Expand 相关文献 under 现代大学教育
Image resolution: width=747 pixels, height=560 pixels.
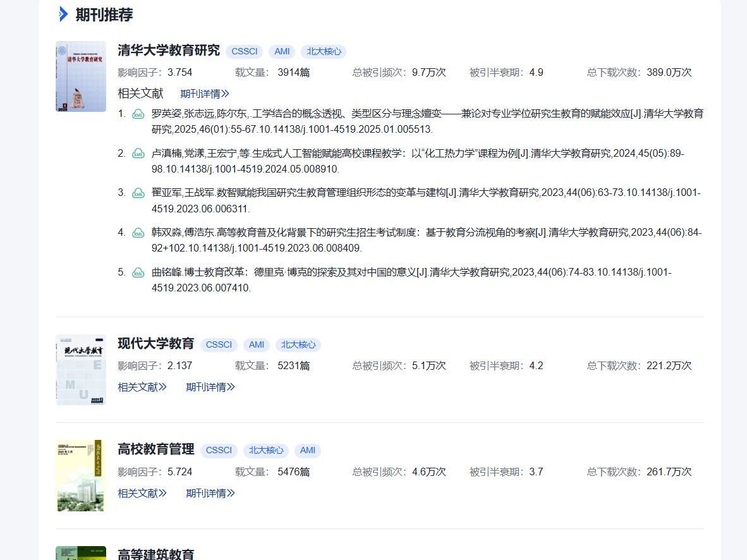tap(142, 387)
